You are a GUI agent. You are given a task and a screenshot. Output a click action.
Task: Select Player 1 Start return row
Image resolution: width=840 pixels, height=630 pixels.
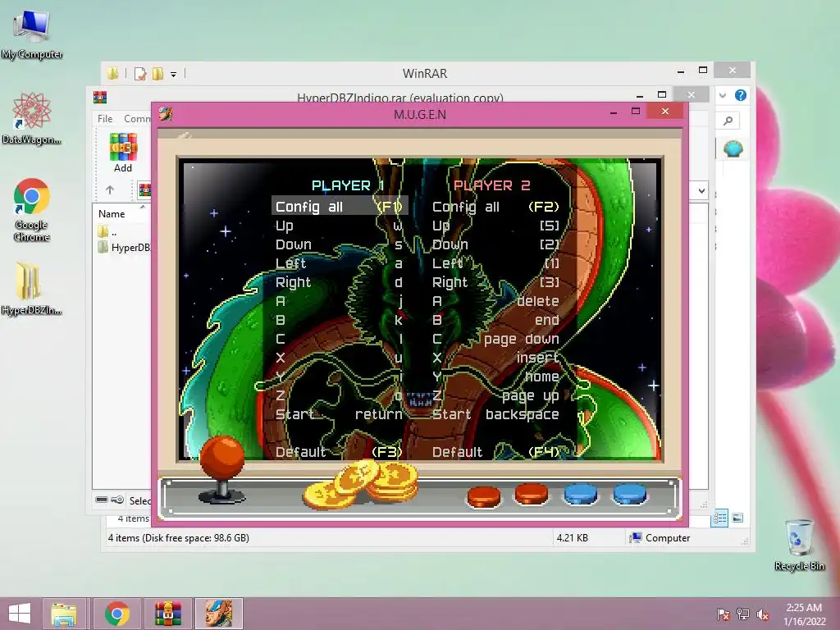[339, 414]
